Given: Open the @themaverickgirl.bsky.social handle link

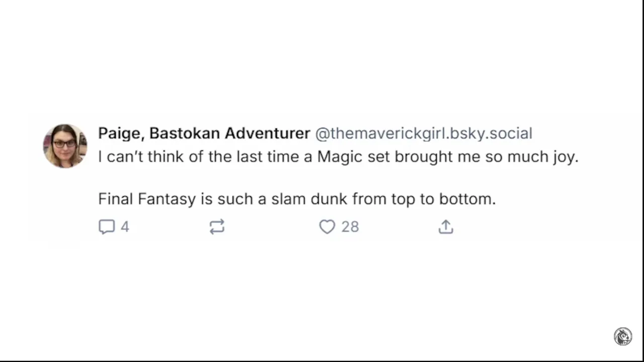Looking at the screenshot, I should tap(423, 133).
